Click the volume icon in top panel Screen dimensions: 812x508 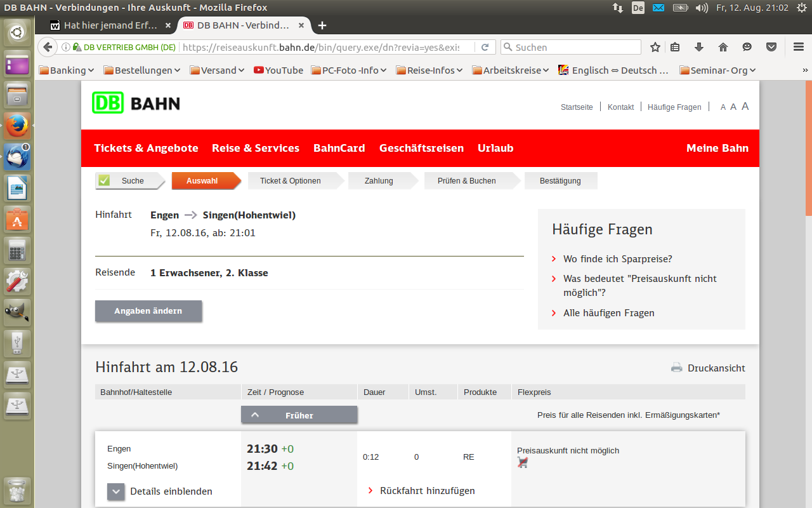pyautogui.click(x=701, y=8)
